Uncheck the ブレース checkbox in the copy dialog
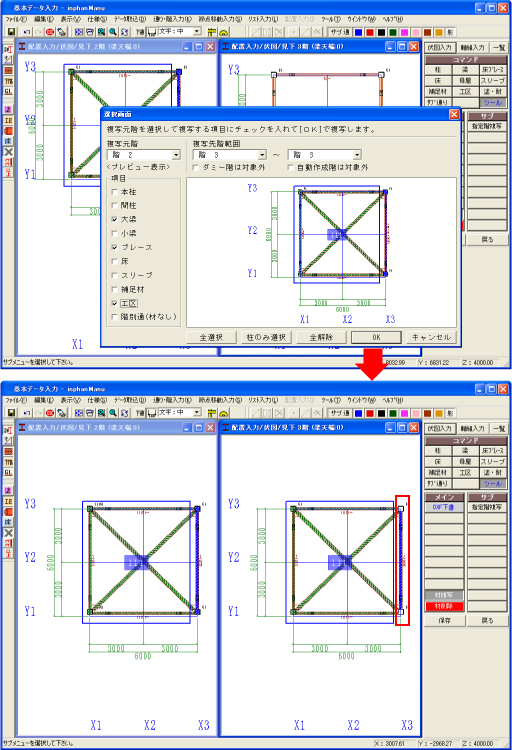 [x=114, y=247]
